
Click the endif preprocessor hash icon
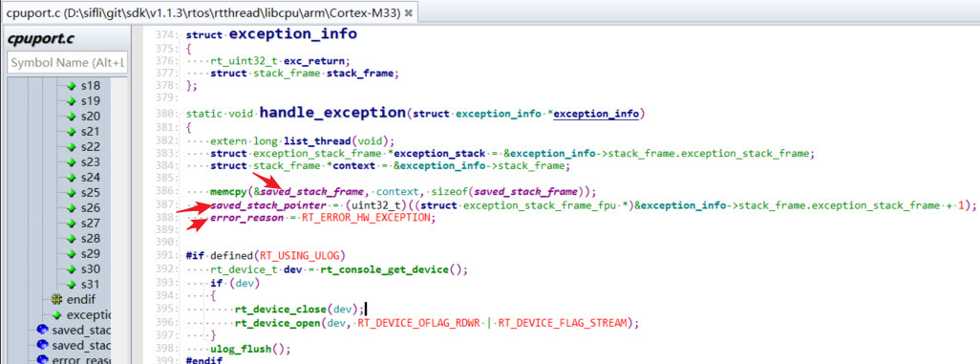tap(56, 300)
